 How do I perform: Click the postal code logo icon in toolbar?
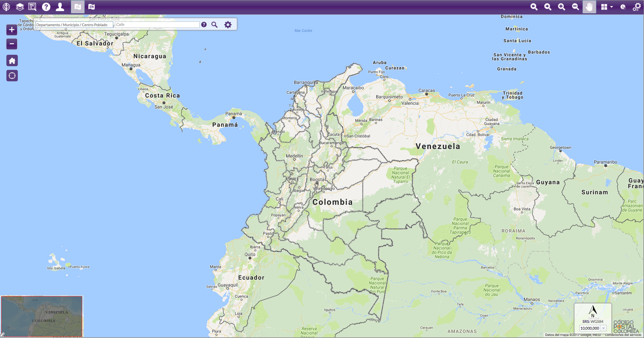coord(6,7)
